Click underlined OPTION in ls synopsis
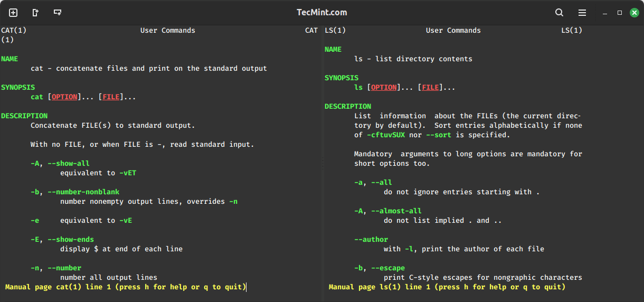 point(384,88)
